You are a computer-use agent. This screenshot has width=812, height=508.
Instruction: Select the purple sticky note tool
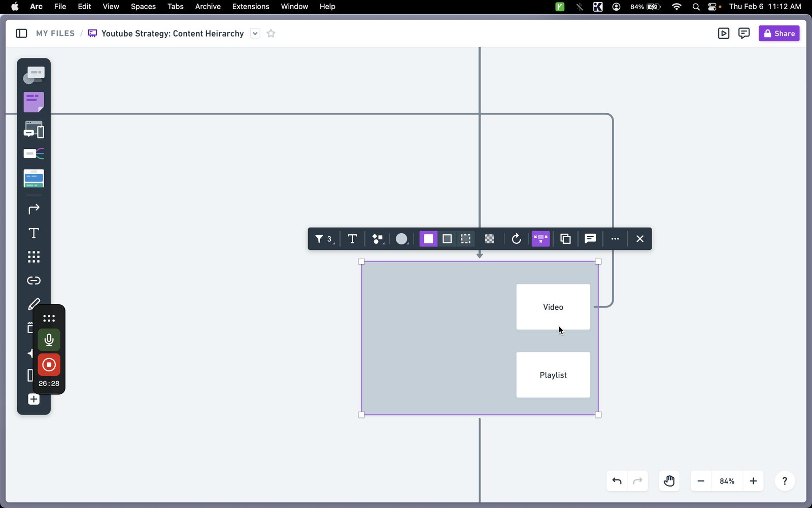[x=33, y=102]
